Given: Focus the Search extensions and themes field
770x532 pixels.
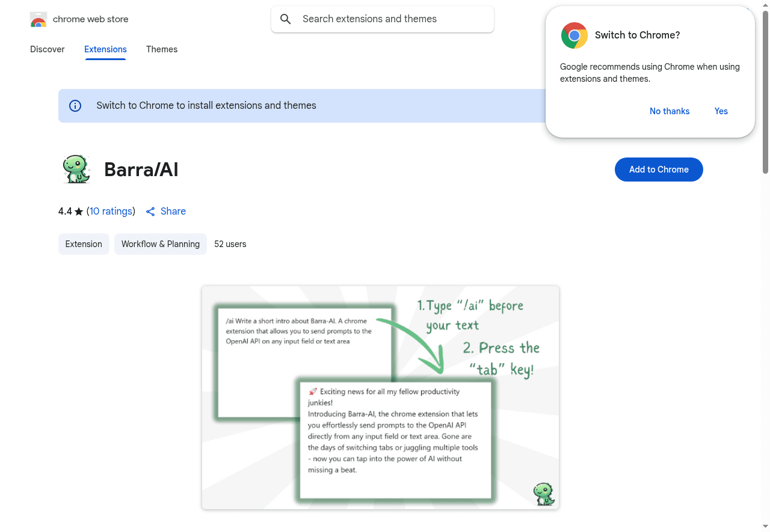Looking at the screenshot, I should point(391,19).
